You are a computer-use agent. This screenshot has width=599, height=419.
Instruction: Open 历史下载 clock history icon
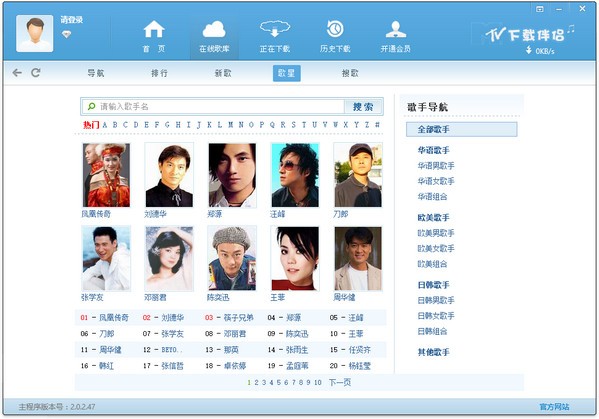[335, 29]
